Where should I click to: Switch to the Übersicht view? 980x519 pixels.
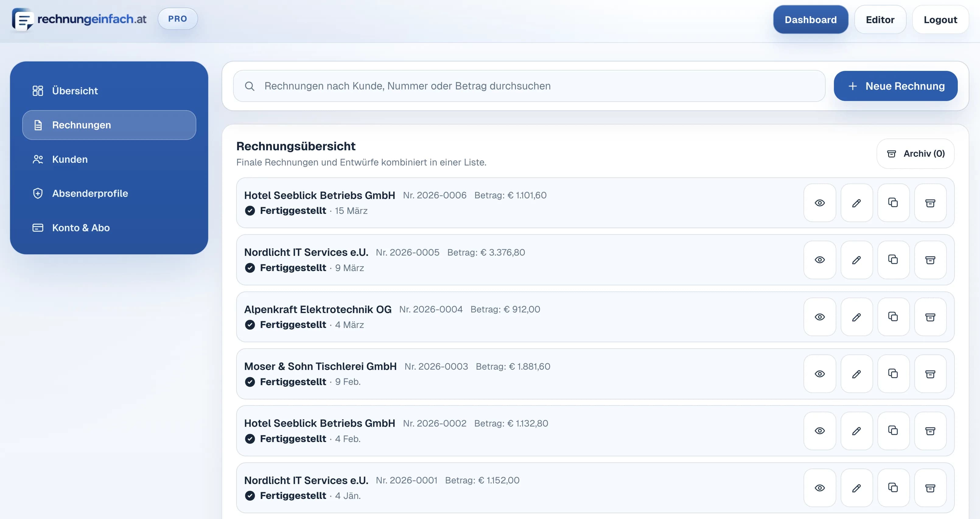point(75,90)
